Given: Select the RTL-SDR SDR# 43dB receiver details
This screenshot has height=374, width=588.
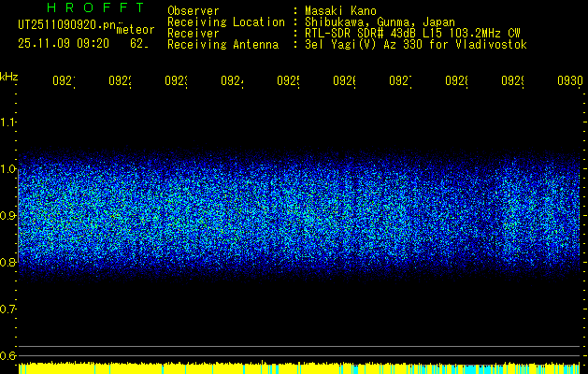Looking at the screenshot, I should coord(412,34).
